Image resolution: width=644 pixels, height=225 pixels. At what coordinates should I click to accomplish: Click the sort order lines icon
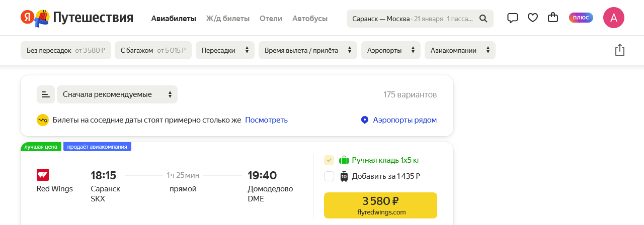click(x=46, y=94)
